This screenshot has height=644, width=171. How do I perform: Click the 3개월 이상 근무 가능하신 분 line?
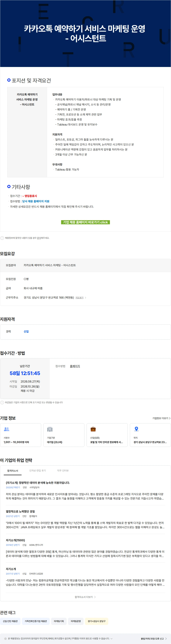[x=71, y=154]
